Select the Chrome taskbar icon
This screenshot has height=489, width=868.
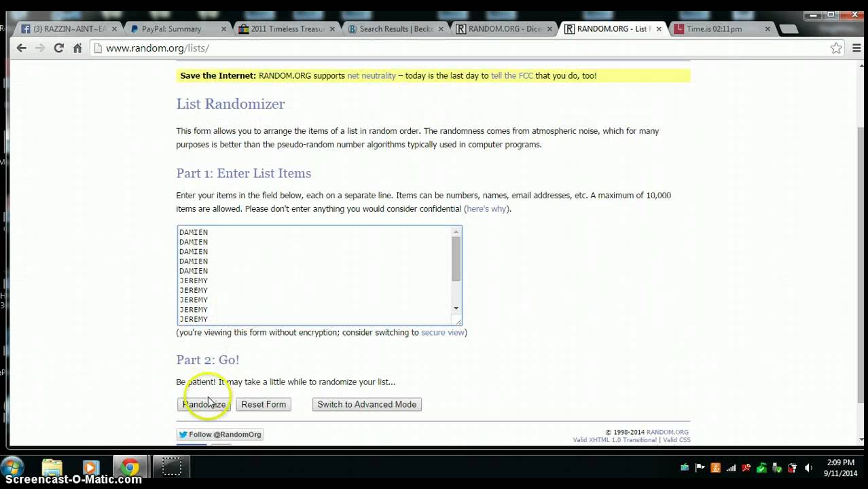pyautogui.click(x=130, y=468)
